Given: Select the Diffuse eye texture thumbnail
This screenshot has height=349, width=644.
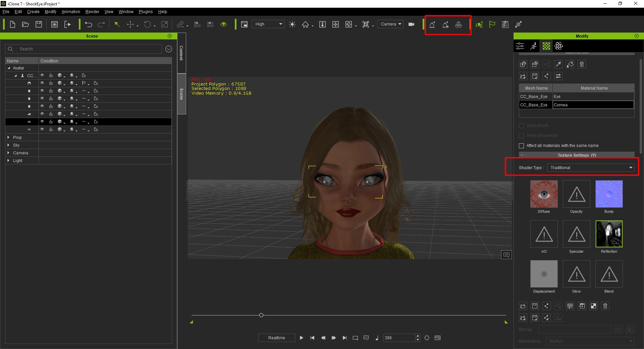Looking at the screenshot, I should tap(544, 194).
